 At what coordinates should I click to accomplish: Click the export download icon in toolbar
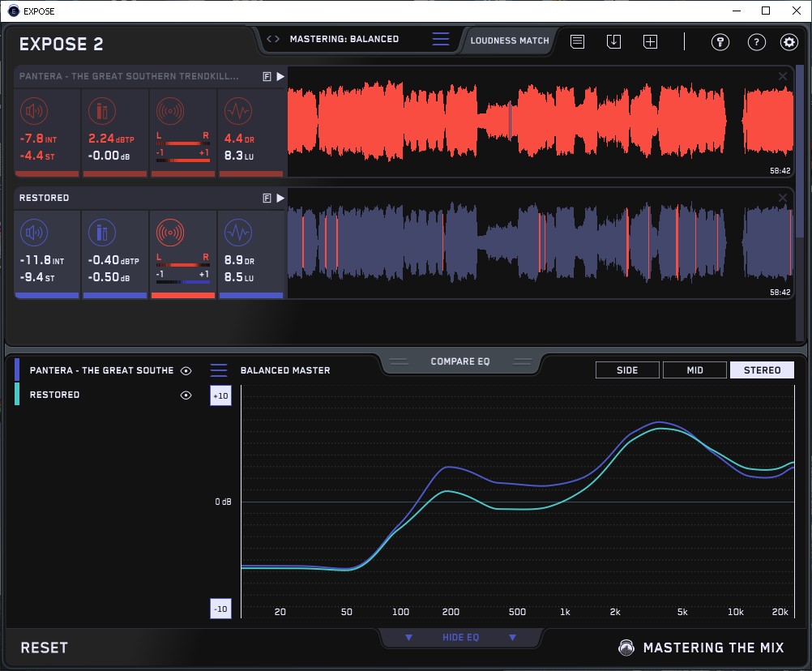pyautogui.click(x=613, y=42)
